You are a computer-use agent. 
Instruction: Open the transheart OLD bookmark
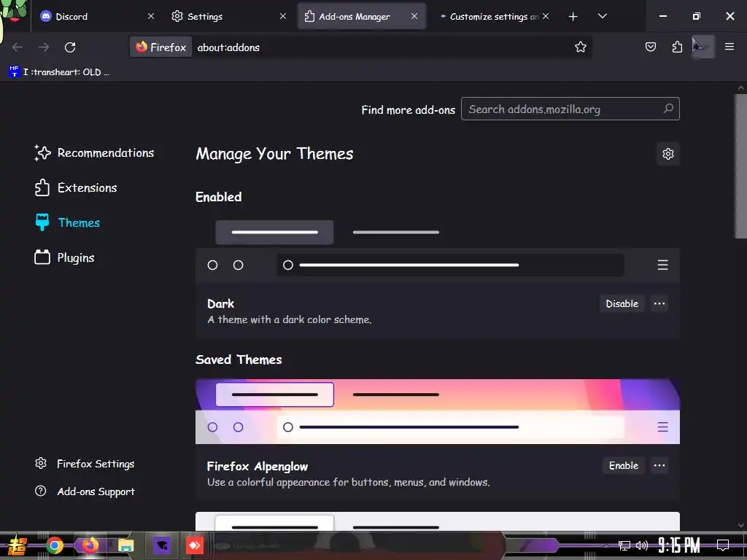pos(60,72)
